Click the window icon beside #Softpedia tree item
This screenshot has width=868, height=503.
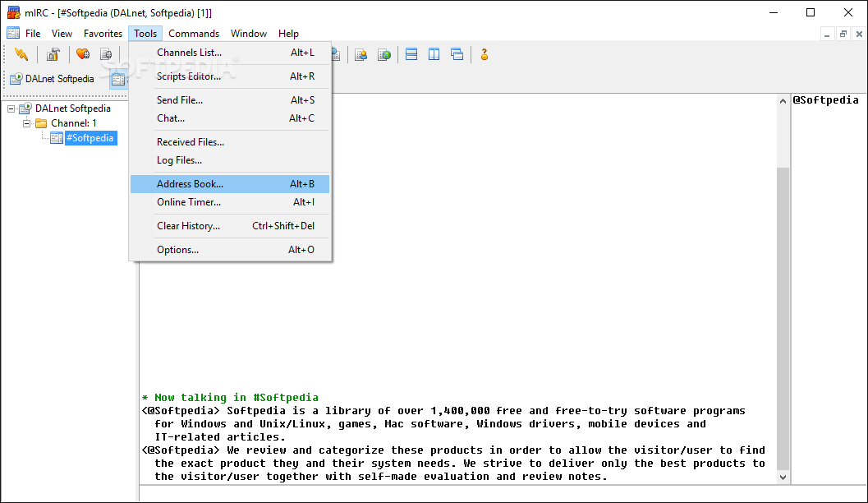coord(57,138)
